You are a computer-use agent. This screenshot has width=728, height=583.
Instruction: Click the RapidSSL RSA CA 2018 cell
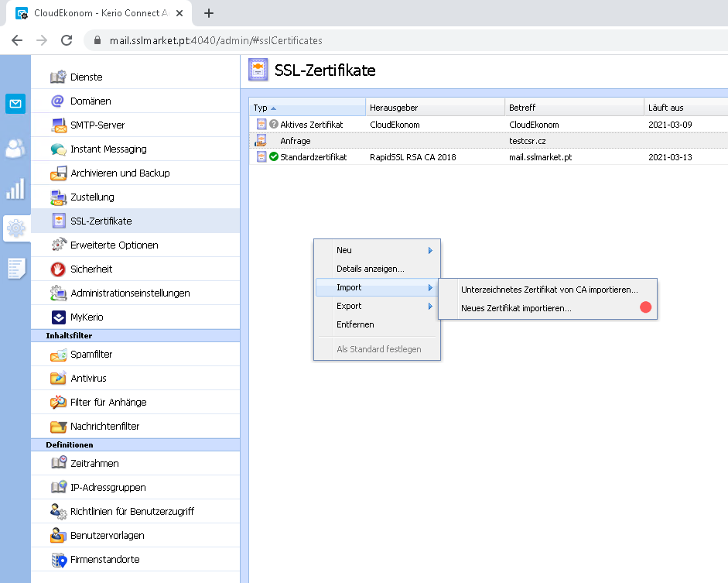pyautogui.click(x=413, y=157)
